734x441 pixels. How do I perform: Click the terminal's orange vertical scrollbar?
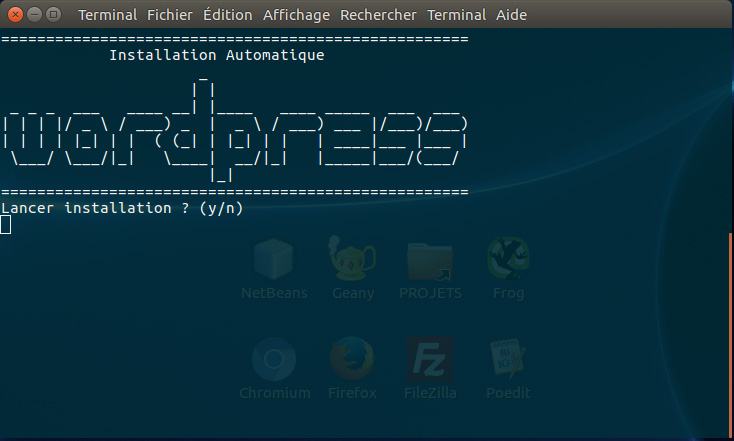pos(730,334)
